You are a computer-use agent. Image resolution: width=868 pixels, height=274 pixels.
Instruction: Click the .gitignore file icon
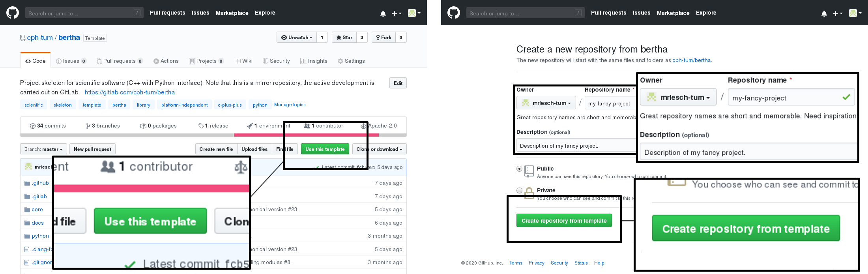pos(27,263)
